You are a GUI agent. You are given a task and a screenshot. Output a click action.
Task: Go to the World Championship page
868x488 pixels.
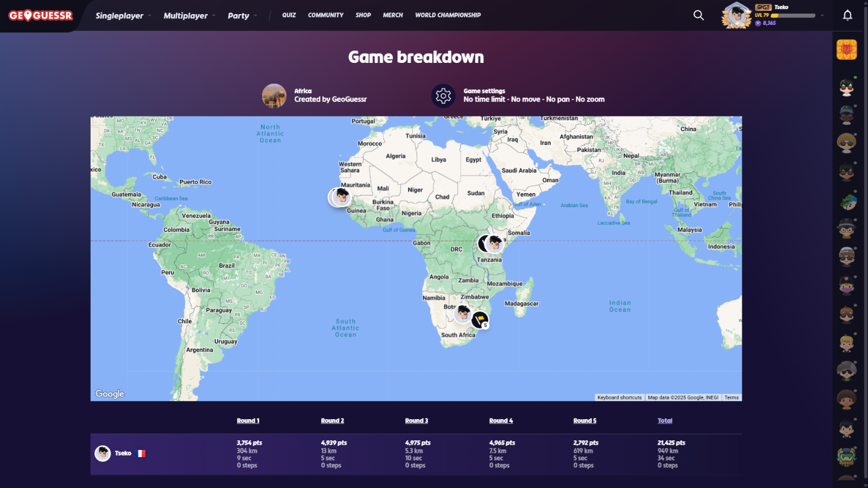pyautogui.click(x=448, y=15)
